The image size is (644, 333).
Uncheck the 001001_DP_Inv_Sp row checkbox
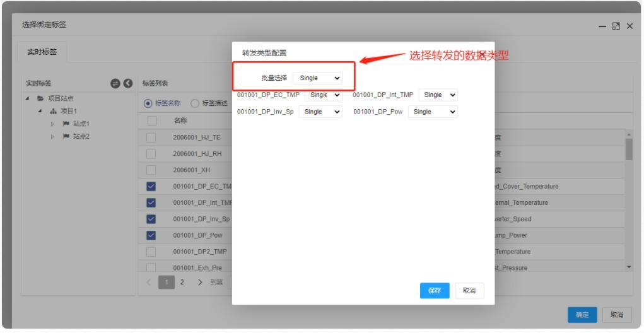(151, 219)
